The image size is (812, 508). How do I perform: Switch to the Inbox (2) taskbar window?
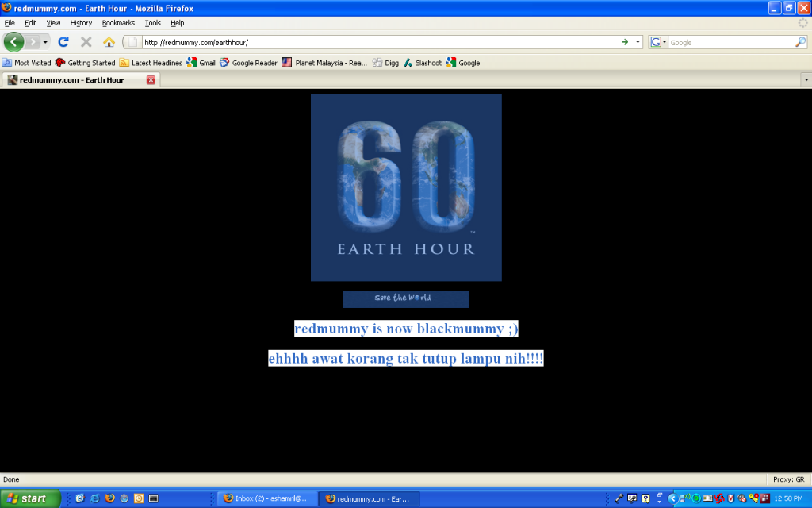(267, 498)
